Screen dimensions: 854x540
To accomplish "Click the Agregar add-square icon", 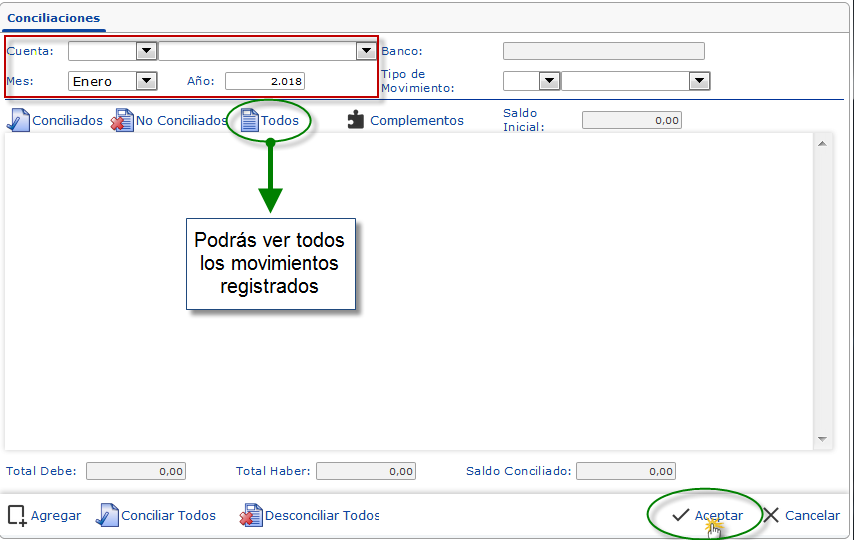I will (x=17, y=515).
